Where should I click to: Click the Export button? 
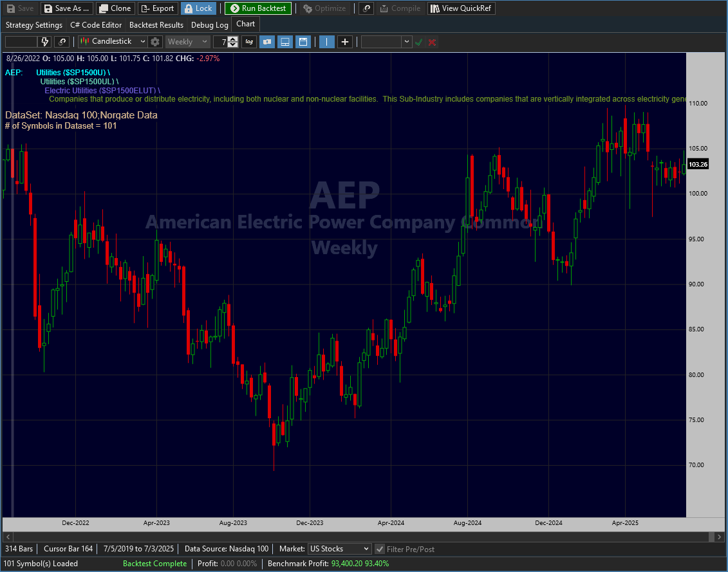click(158, 8)
